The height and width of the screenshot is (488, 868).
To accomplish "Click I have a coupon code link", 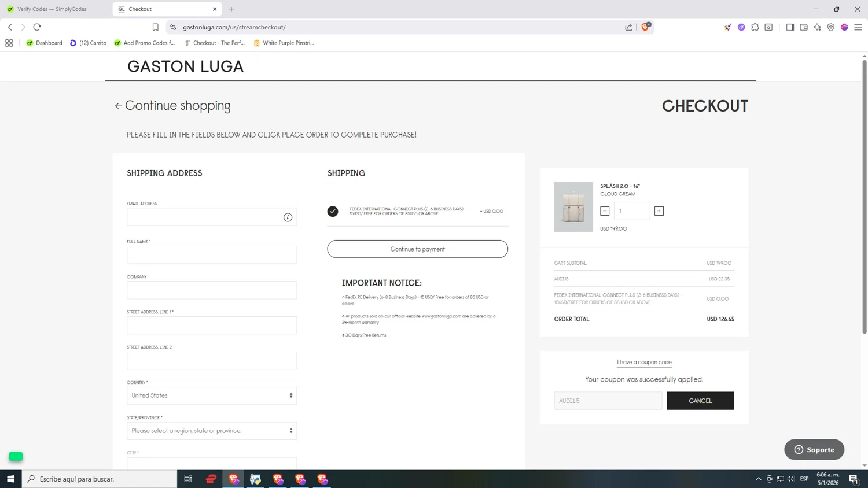I will [644, 362].
